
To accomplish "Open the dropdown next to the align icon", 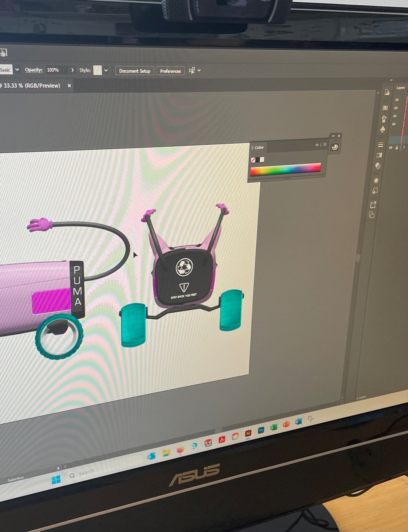I will 199,71.
